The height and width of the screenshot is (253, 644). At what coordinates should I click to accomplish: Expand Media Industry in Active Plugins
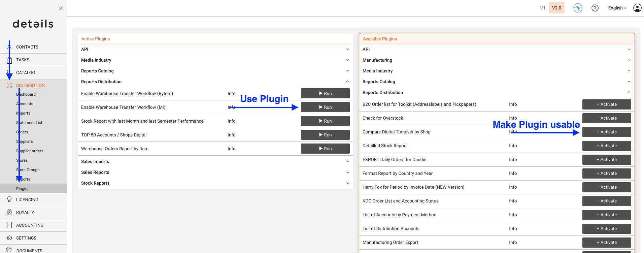click(x=215, y=60)
